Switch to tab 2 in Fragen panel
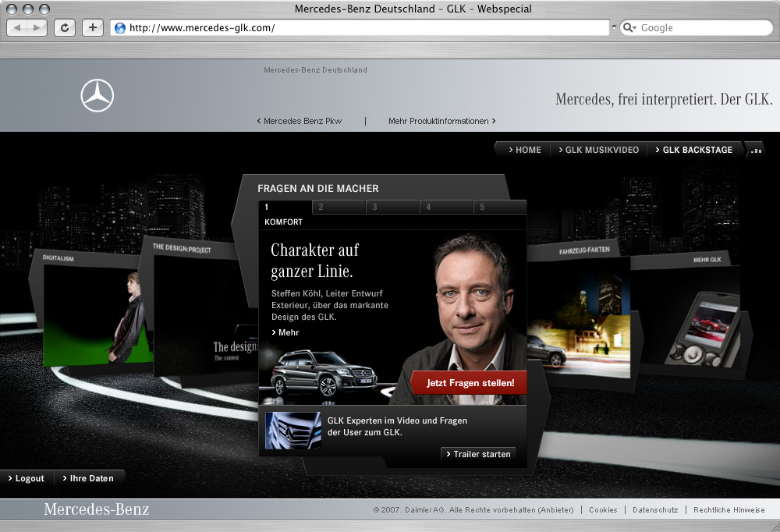This screenshot has height=532, width=780. coord(339,207)
